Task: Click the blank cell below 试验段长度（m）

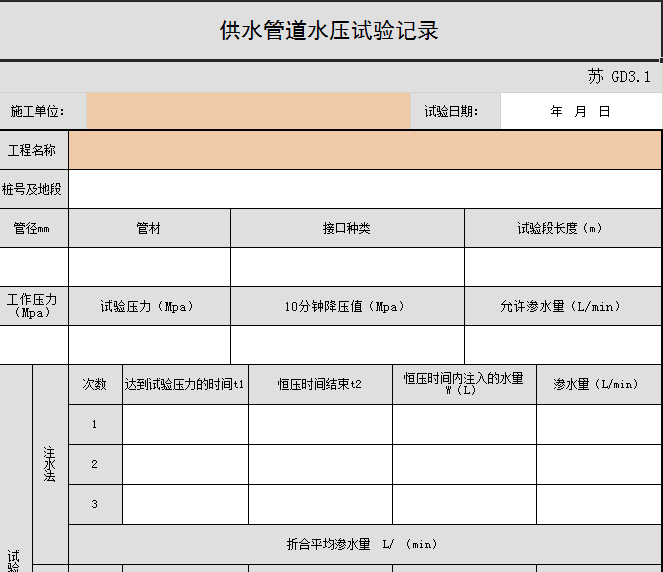Action: click(562, 267)
